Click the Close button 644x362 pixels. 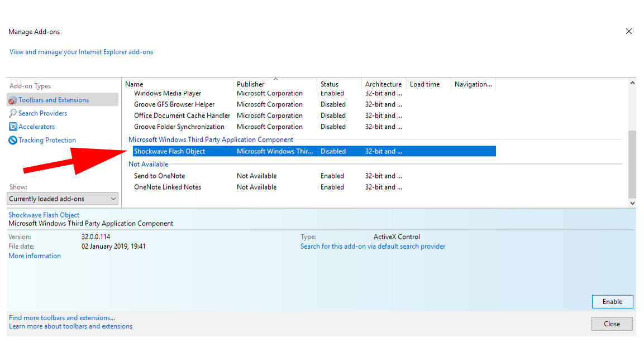(x=612, y=324)
